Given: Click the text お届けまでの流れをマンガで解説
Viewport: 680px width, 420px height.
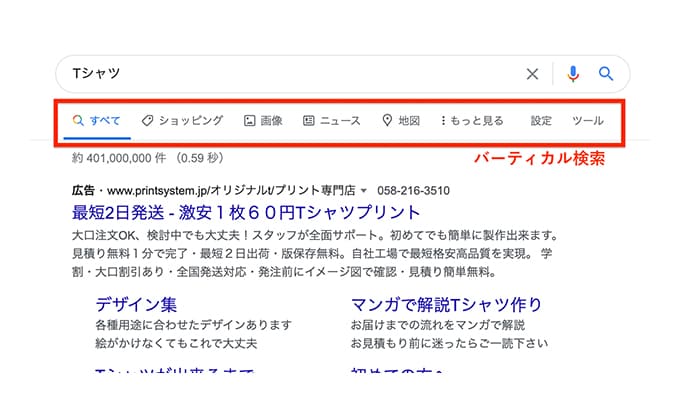Looking at the screenshot, I should coord(438,325).
